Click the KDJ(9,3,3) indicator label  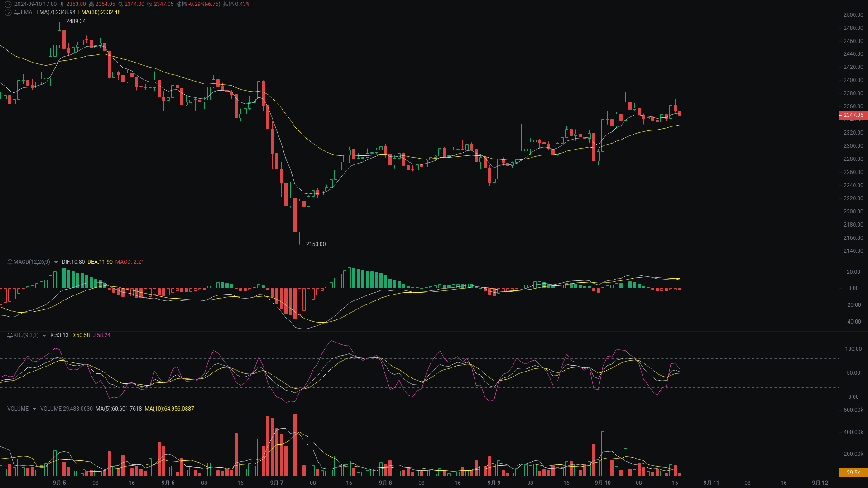[26, 335]
